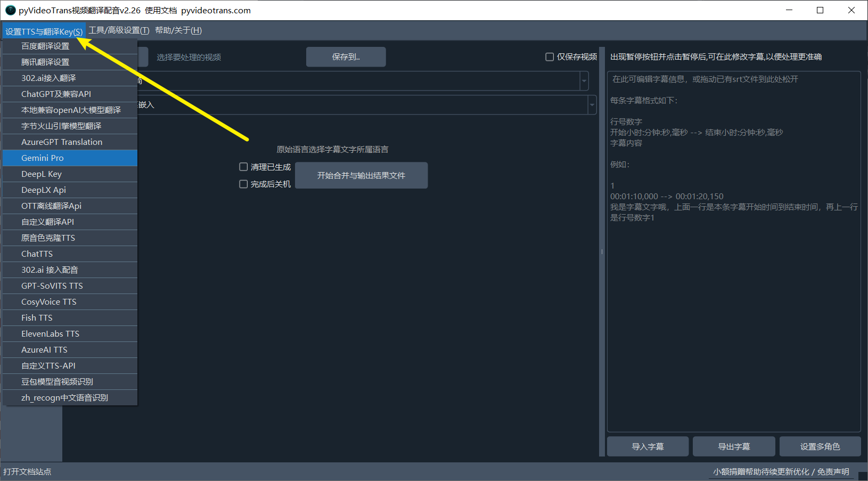
Task: Click the panel splitter handle beside subtitle area
Action: pyautogui.click(x=602, y=251)
